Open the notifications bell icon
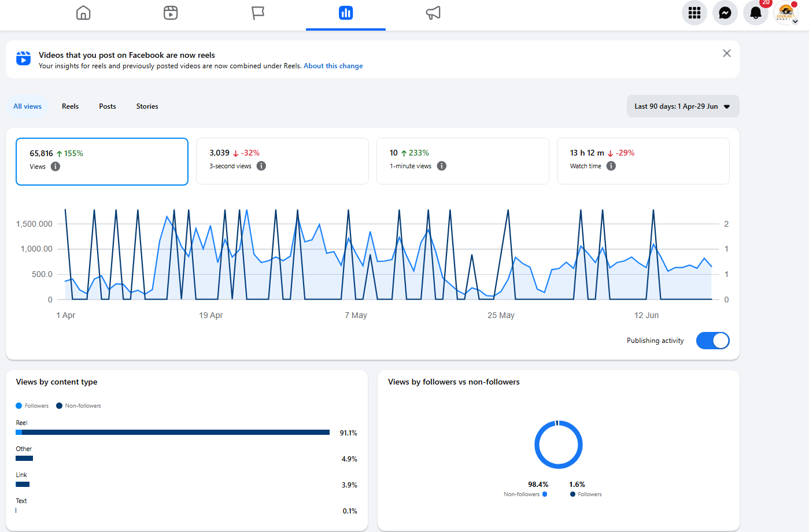 (756, 13)
